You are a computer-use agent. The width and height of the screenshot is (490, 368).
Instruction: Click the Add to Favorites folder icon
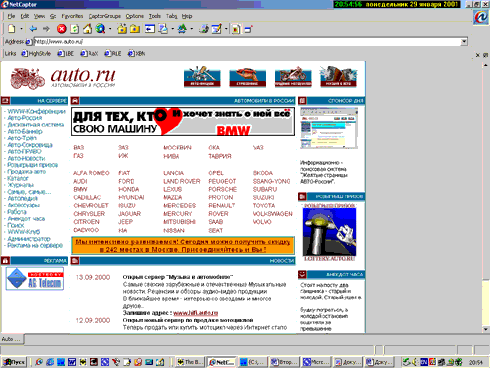click(x=122, y=29)
